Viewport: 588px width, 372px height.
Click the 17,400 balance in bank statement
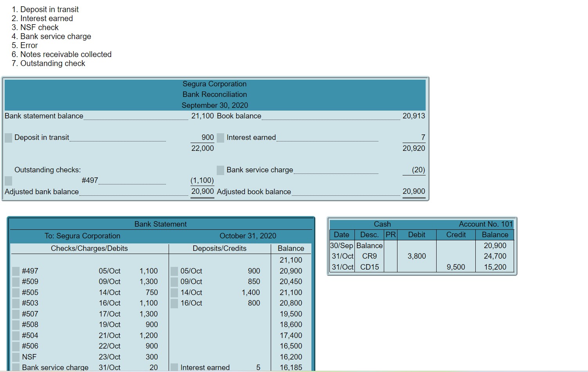pos(291,336)
